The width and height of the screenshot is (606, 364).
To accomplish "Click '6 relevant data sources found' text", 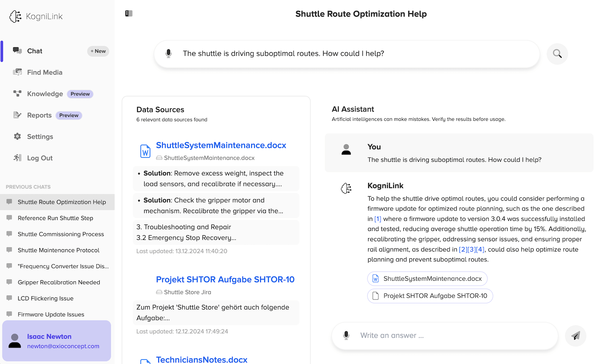I will click(172, 120).
